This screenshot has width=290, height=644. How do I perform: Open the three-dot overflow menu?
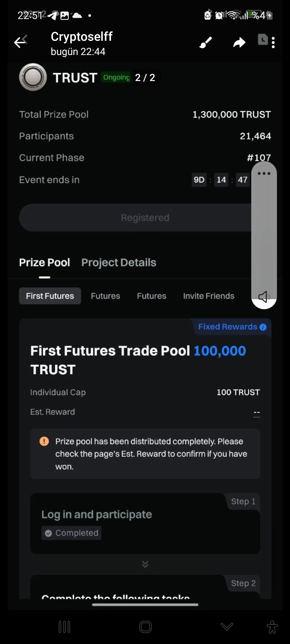(273, 42)
